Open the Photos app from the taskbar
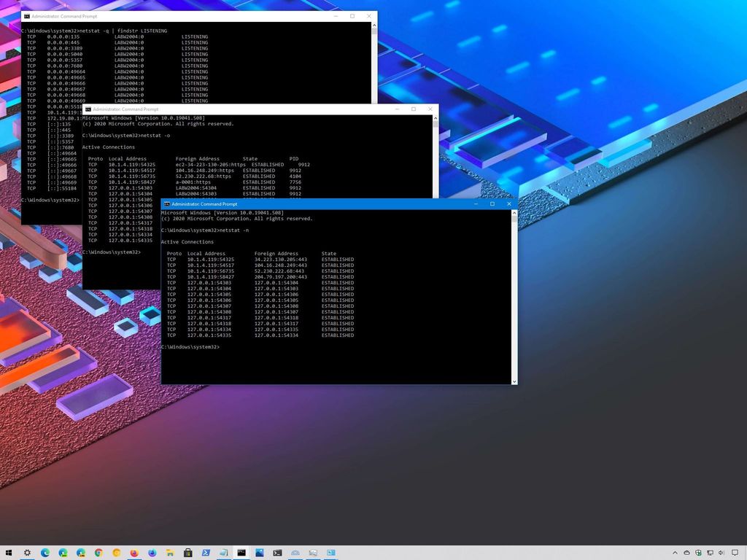Image resolution: width=747 pixels, height=560 pixels. [260, 553]
